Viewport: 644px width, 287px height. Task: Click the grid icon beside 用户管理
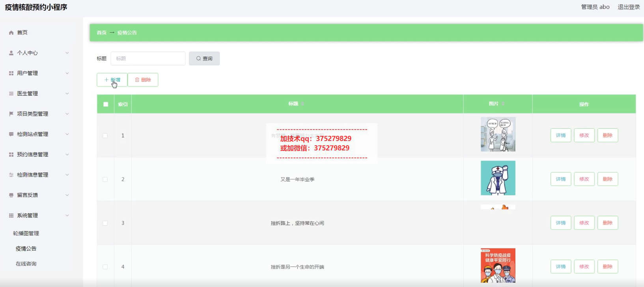[x=11, y=73]
